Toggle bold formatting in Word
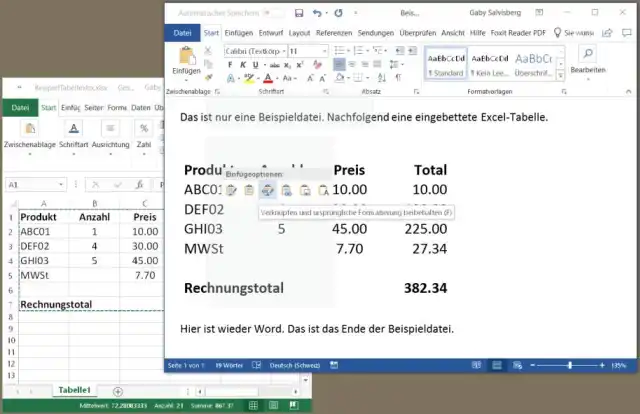The height and width of the screenshot is (414, 640). pos(230,65)
